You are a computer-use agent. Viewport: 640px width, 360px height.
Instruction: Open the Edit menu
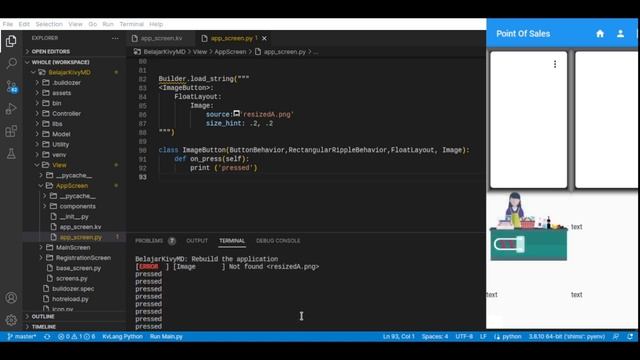point(24,24)
